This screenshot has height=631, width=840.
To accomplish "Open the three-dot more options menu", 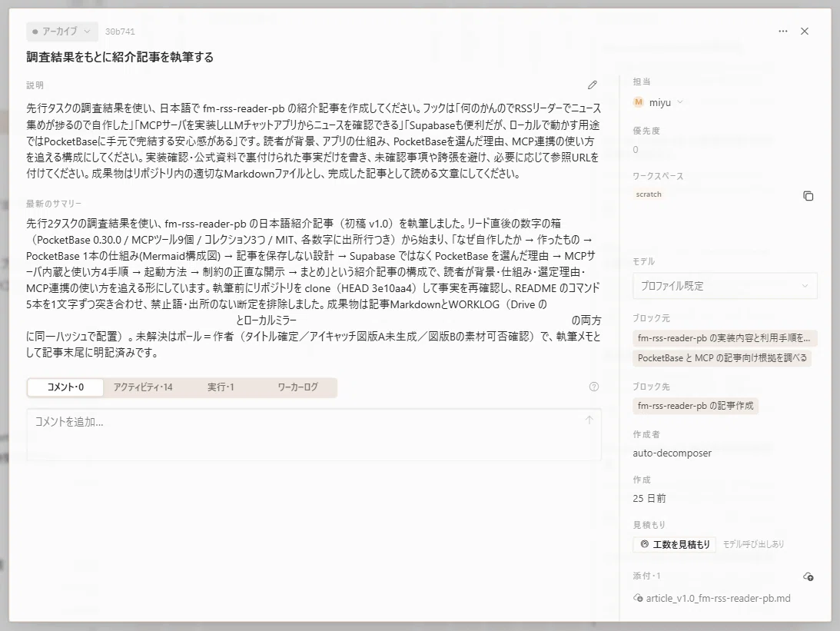I will point(782,31).
